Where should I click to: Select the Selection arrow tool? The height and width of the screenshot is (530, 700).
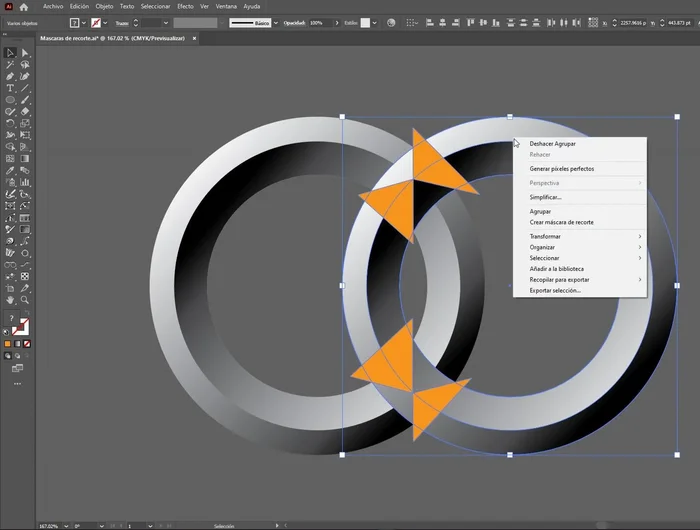[10, 52]
